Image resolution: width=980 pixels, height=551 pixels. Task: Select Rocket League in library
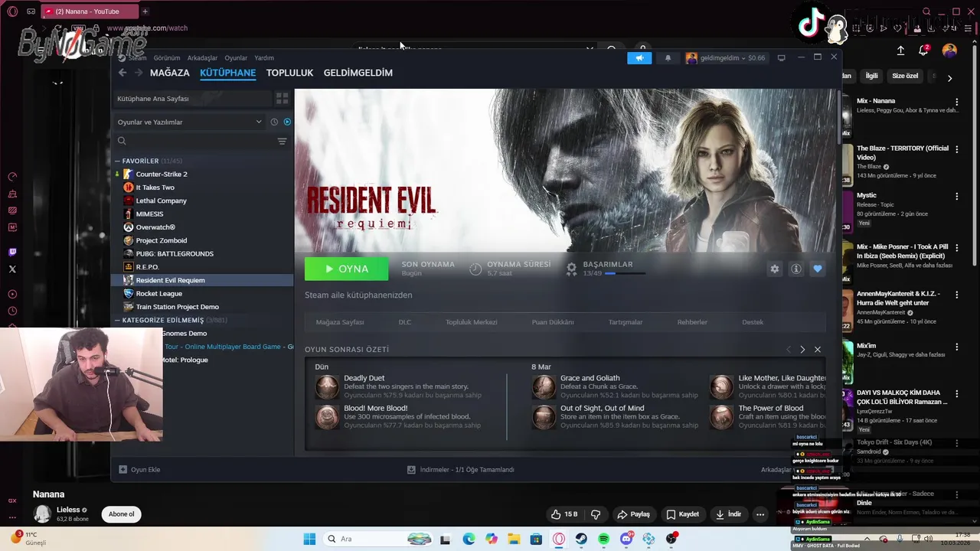click(159, 293)
